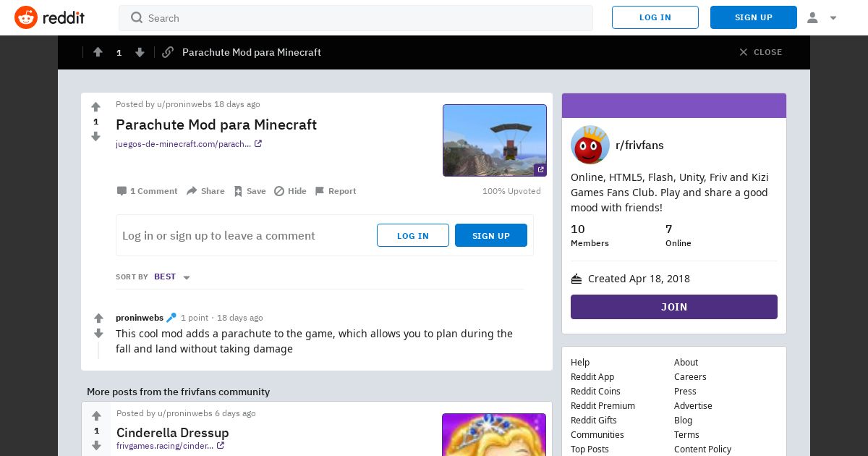The width and height of the screenshot is (868, 456).
Task: Open the Communities footer link
Action: click(x=597, y=434)
